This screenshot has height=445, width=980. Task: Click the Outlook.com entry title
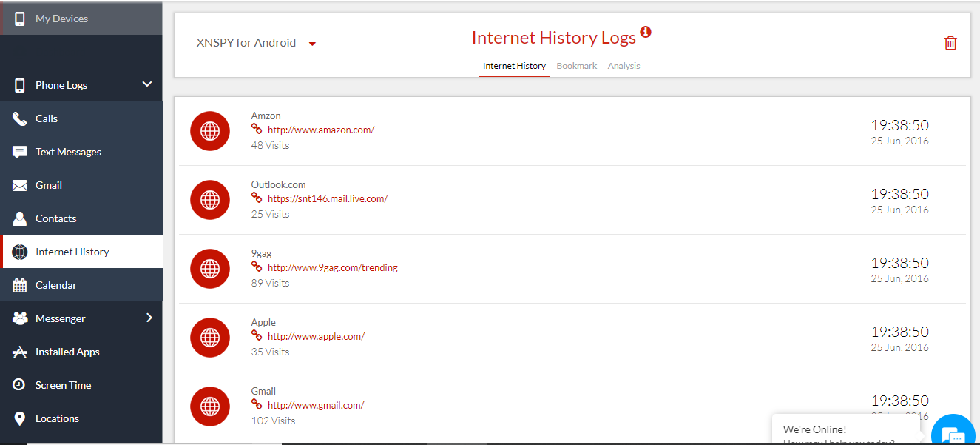click(278, 184)
